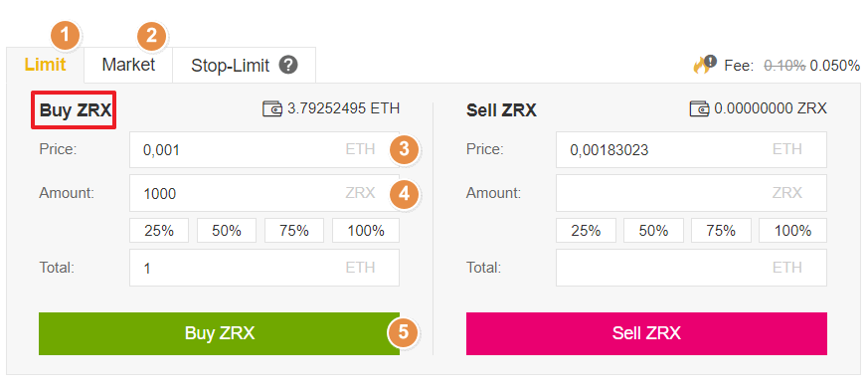Click the ZRX wallet balance icon
This screenshot has height=390, width=868.
(699, 108)
